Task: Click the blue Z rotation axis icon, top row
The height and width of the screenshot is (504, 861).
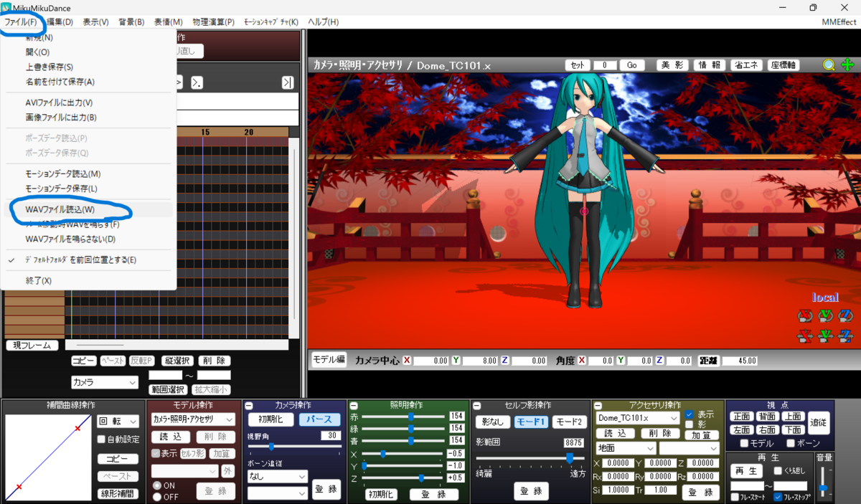Action: [845, 315]
